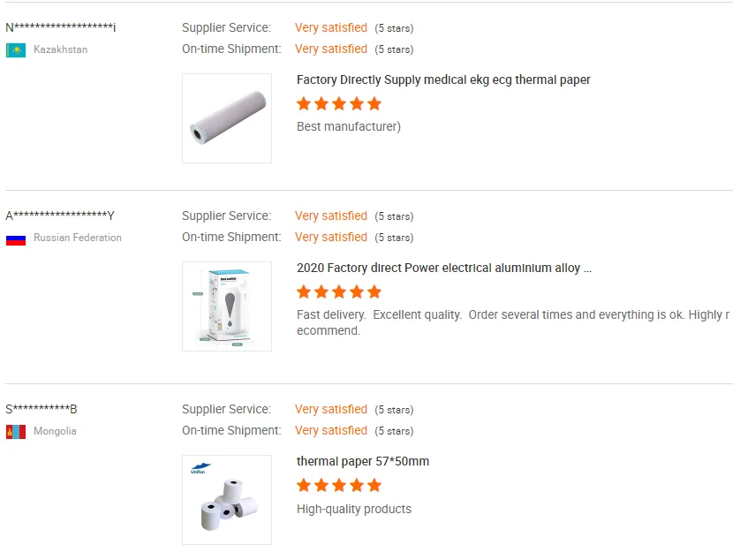This screenshot has width=733, height=560.
Task: Click the star rating under ECG thermal paper
Action: point(339,103)
